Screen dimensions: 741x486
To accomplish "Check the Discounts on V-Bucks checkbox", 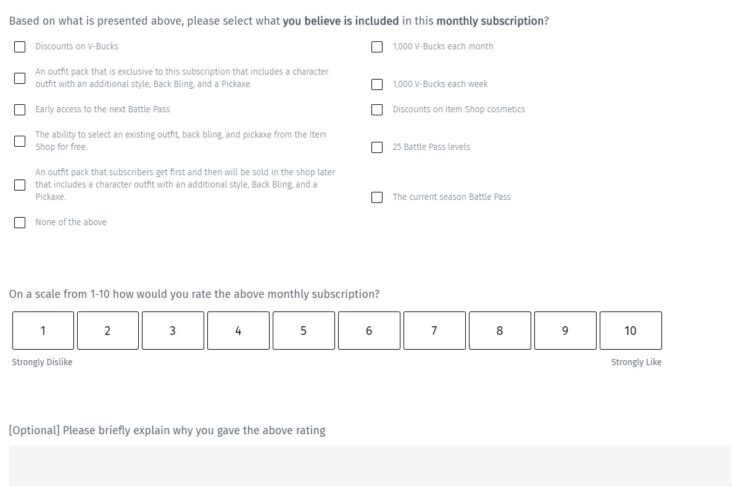I will 20,47.
